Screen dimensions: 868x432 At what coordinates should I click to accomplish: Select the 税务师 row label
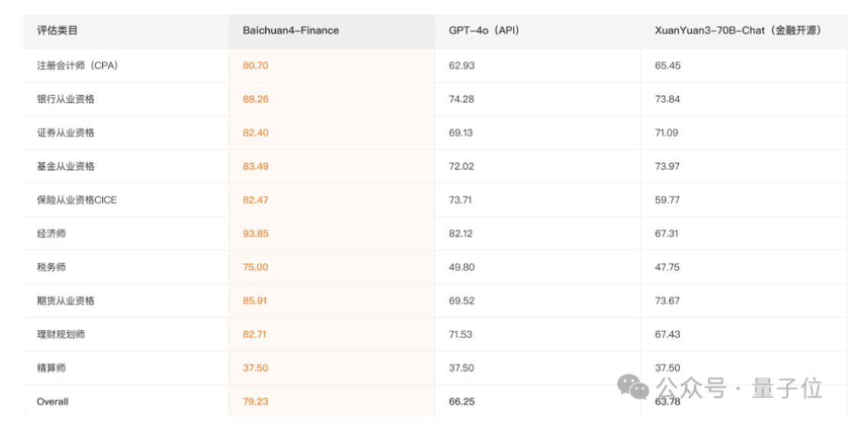[51, 267]
